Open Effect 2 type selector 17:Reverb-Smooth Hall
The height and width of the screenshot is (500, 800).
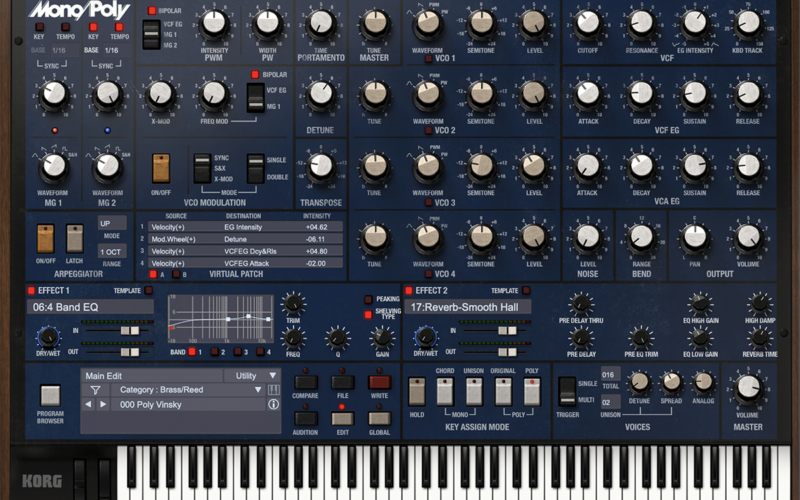pos(467,307)
